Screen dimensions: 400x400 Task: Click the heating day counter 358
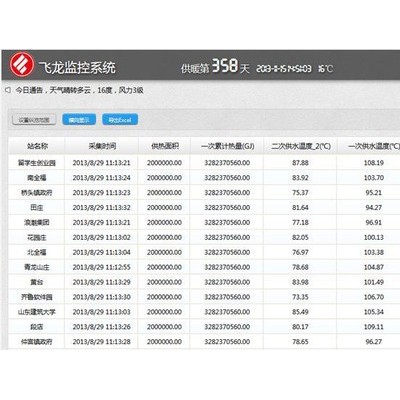pyautogui.click(x=225, y=66)
